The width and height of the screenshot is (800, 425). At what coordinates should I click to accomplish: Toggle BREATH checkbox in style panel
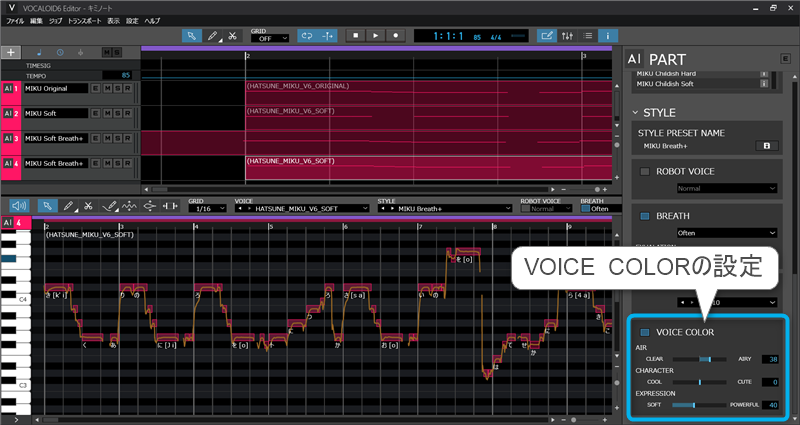[x=645, y=216]
